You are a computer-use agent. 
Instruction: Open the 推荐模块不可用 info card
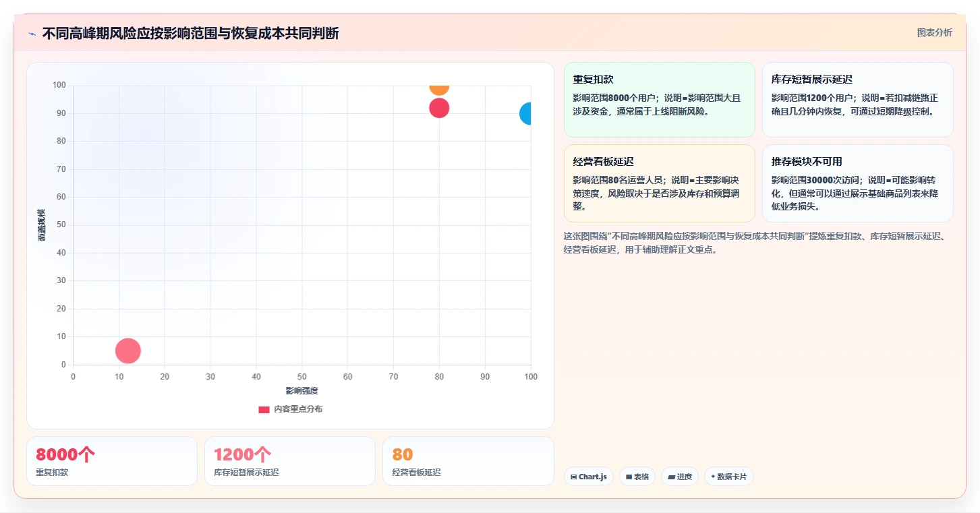(857, 183)
